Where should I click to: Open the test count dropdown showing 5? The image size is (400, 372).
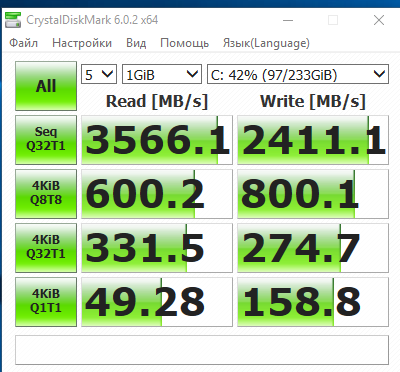99,74
